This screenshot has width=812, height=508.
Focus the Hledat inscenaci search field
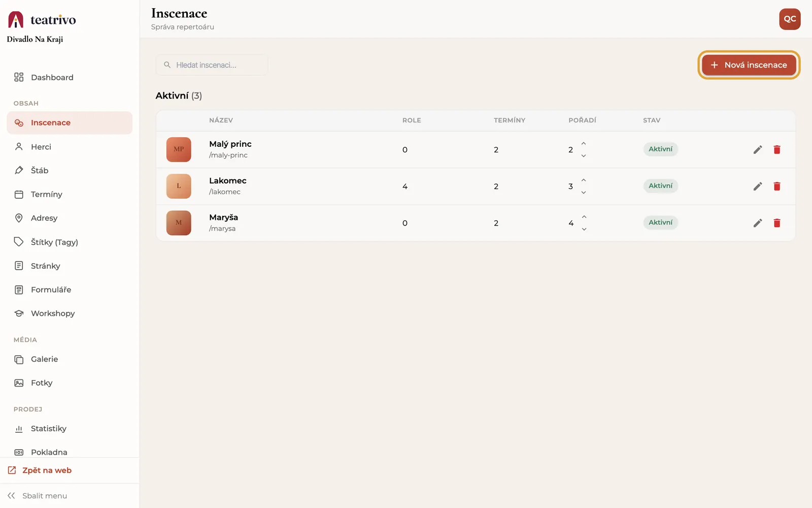[x=212, y=65]
